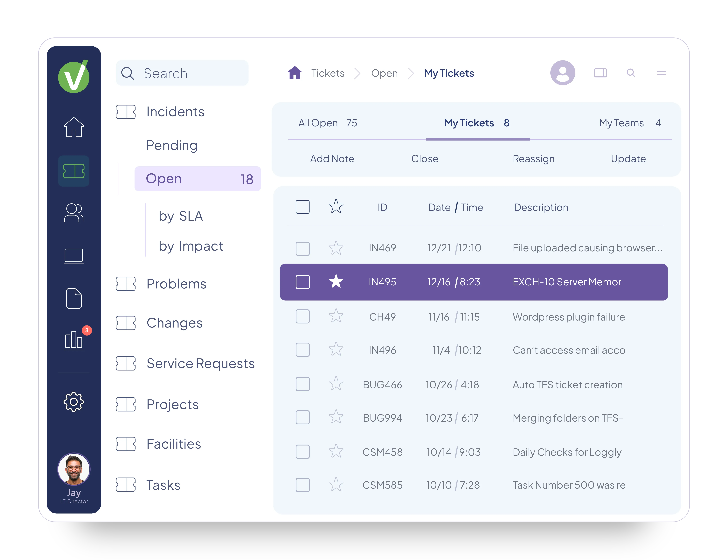The width and height of the screenshot is (728, 560).
Task: Click the Add Note button
Action: coord(332,159)
